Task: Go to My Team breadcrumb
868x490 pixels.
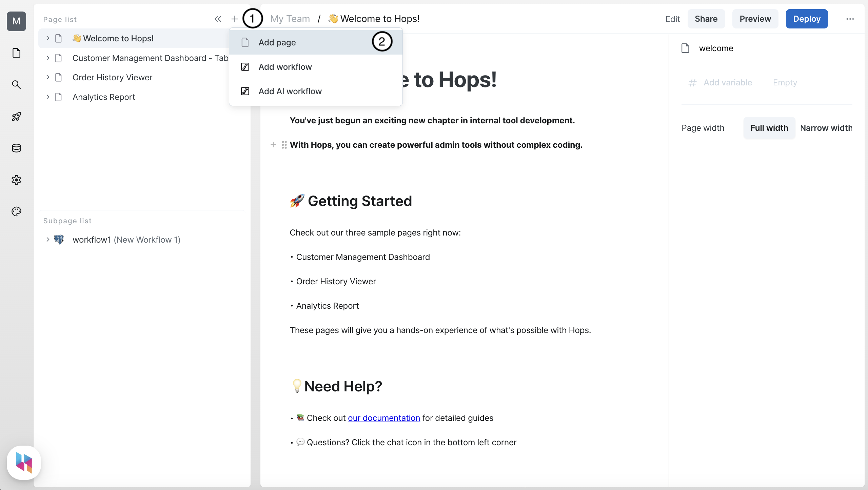Action: coord(290,19)
